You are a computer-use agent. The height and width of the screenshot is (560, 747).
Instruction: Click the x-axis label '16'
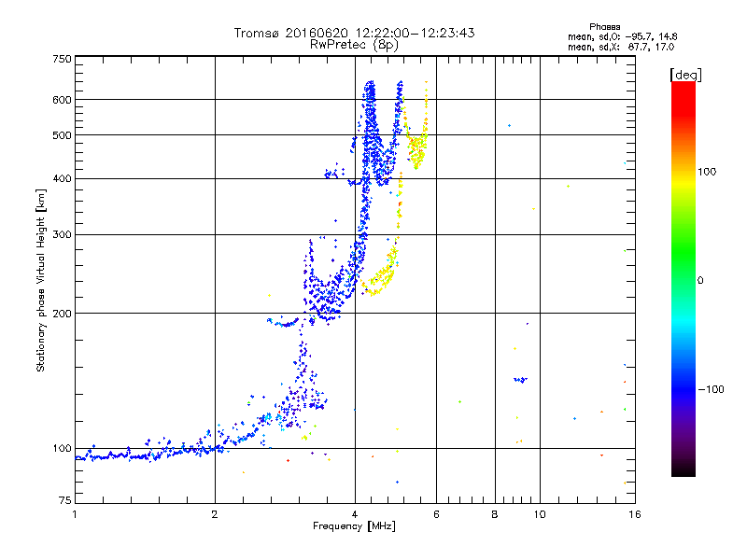pyautogui.click(x=635, y=514)
